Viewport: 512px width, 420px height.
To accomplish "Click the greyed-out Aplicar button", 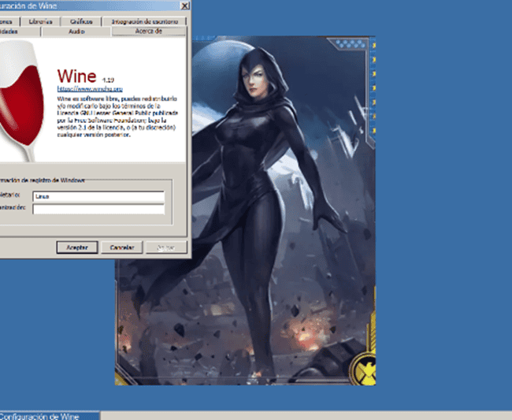I will point(165,247).
